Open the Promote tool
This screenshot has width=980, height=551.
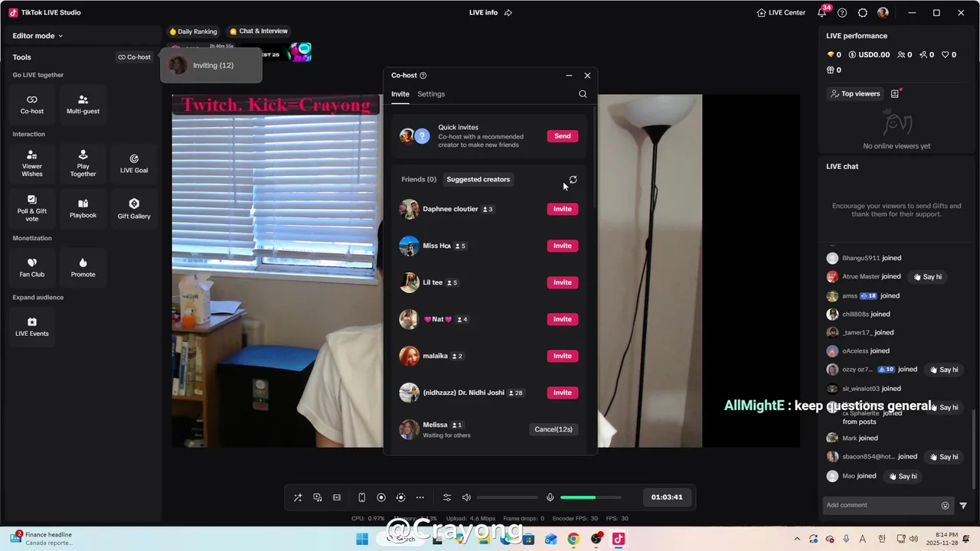(x=83, y=267)
